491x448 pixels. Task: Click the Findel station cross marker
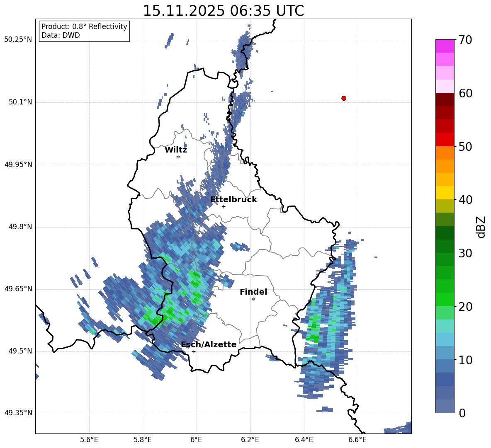(253, 299)
